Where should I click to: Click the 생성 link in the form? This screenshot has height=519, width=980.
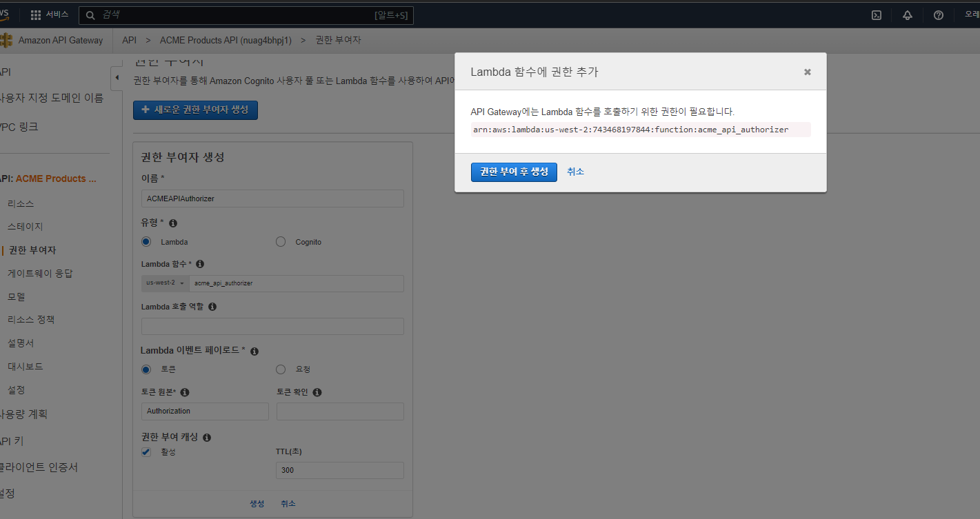[257, 504]
